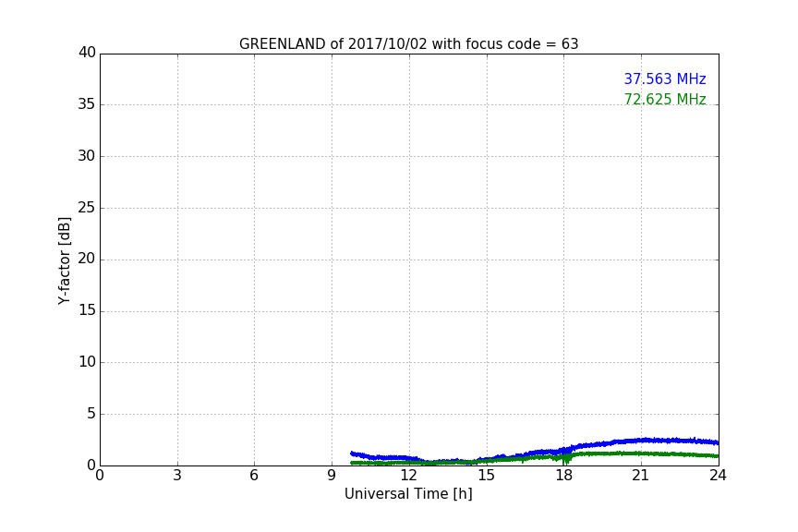This screenshot has height=532, width=798.
Task: Click the y-axis tick label 35
Action: [87, 104]
